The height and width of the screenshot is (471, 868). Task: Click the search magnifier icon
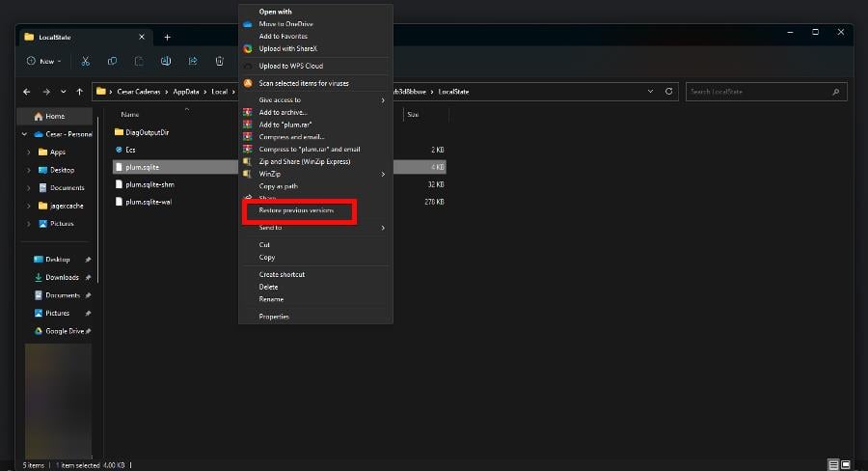836,92
